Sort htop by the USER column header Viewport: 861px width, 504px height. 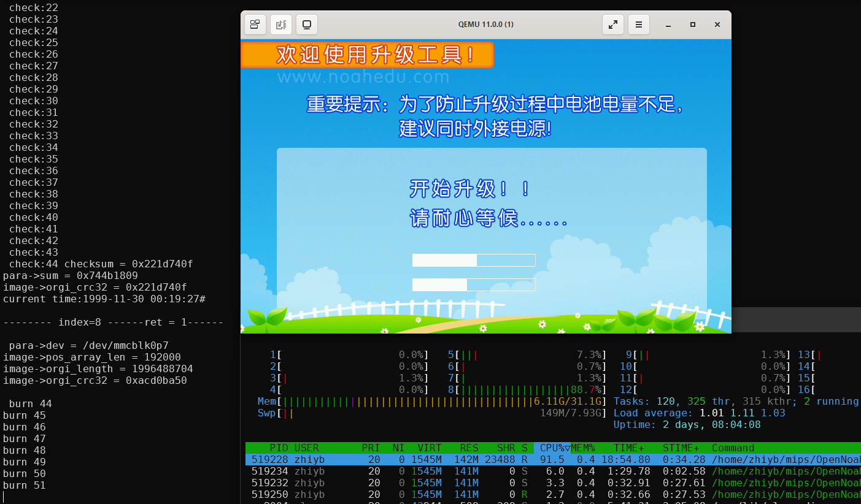tap(306, 448)
